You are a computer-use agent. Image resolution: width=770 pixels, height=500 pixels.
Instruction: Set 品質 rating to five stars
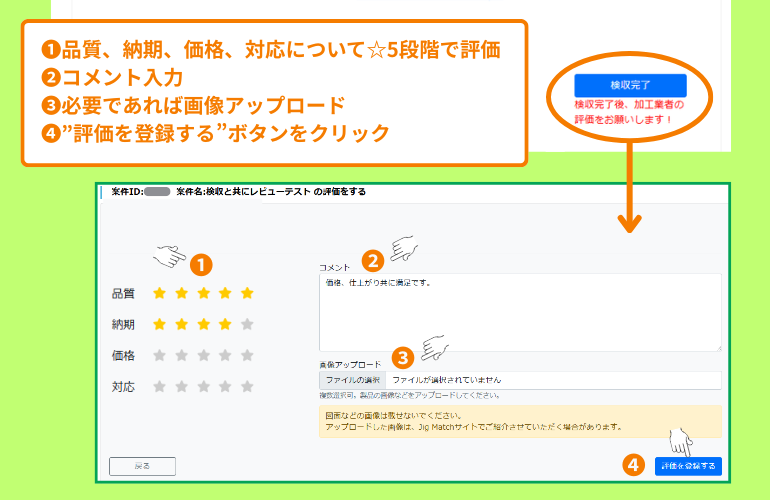[248, 293]
